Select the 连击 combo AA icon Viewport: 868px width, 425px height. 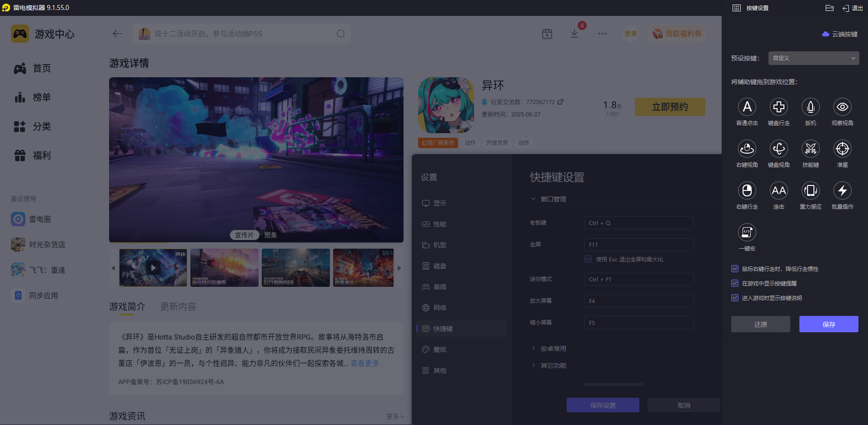click(779, 191)
